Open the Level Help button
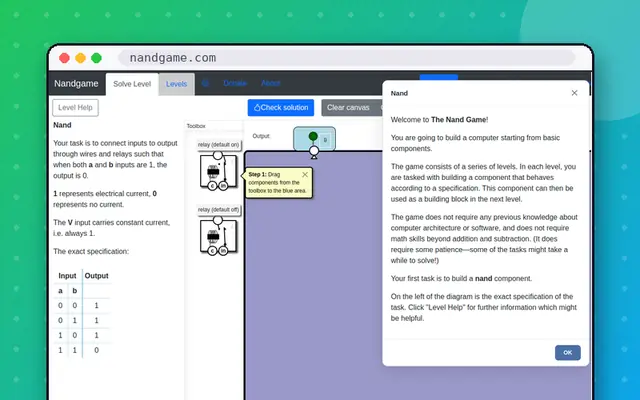Viewport: 640px width, 400px height. click(x=76, y=108)
